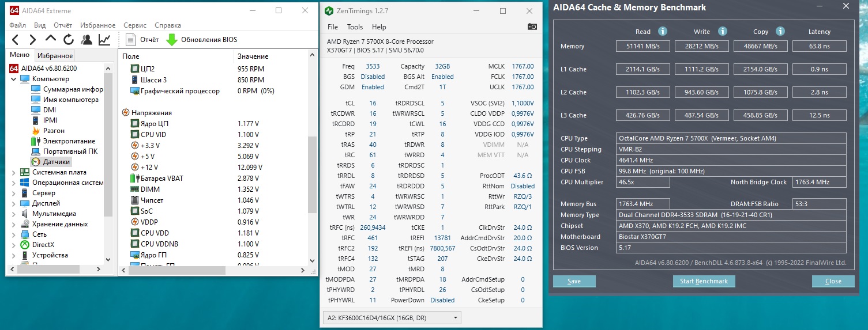Image resolution: width=868 pixels, height=330 pixels.
Task: Click the Значение column header
Action: (x=270, y=56)
